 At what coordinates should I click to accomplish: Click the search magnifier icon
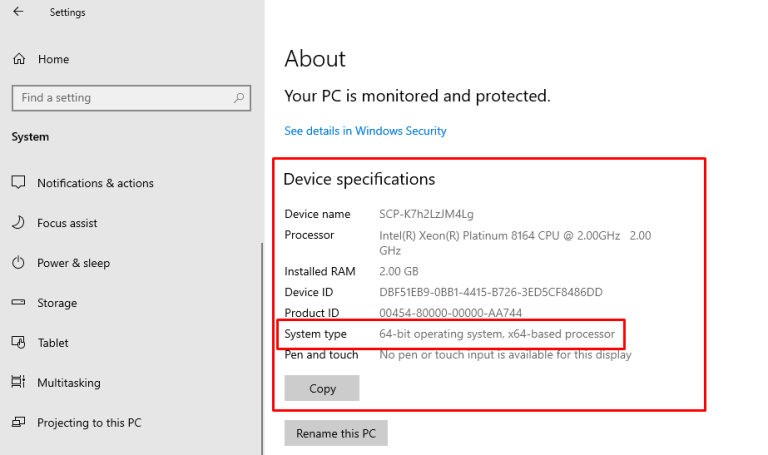click(239, 97)
